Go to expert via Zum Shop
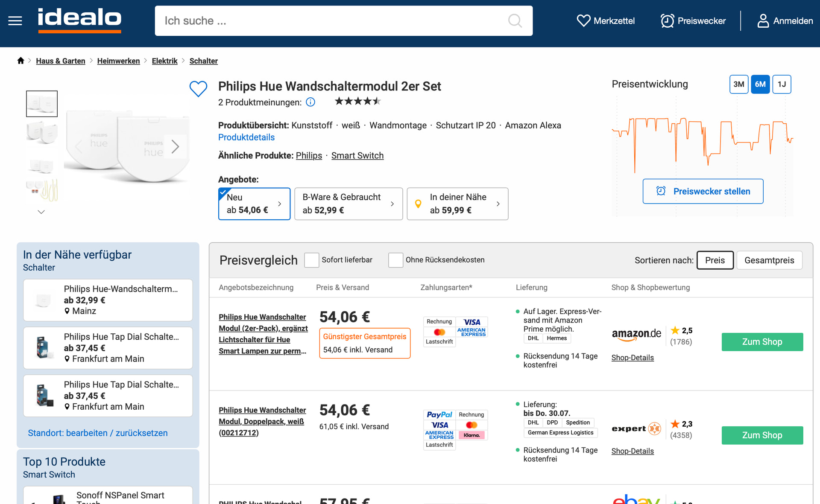Viewport: 820px width, 504px height. [762, 435]
